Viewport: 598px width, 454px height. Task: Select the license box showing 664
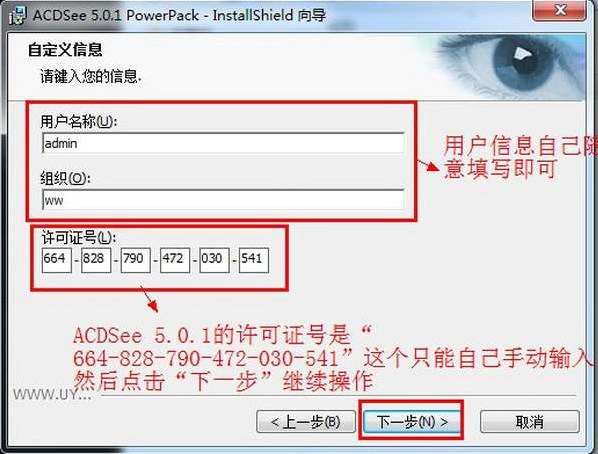coord(57,260)
